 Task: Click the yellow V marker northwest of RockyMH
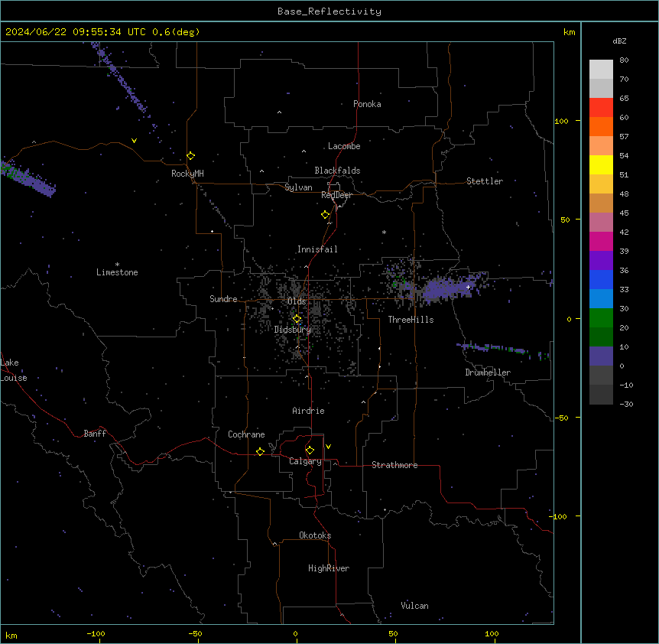click(134, 141)
